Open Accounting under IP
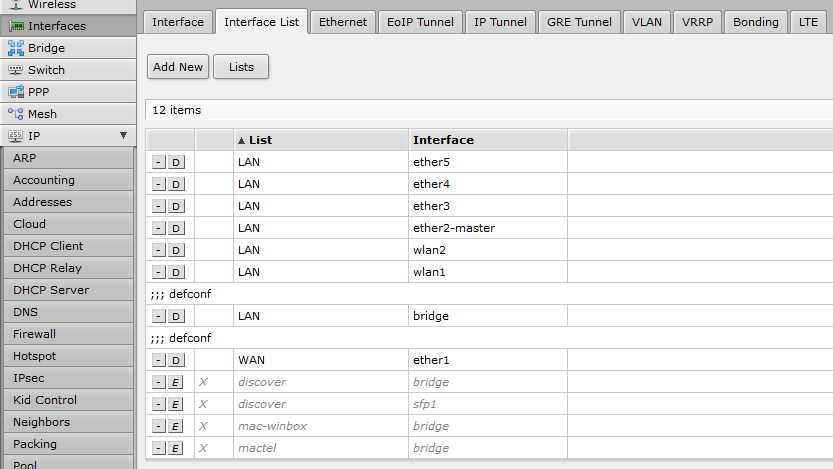This screenshot has width=833, height=469. pos(68,180)
